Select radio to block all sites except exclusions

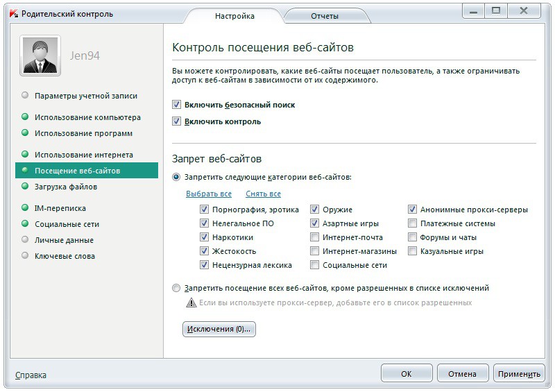(176, 288)
